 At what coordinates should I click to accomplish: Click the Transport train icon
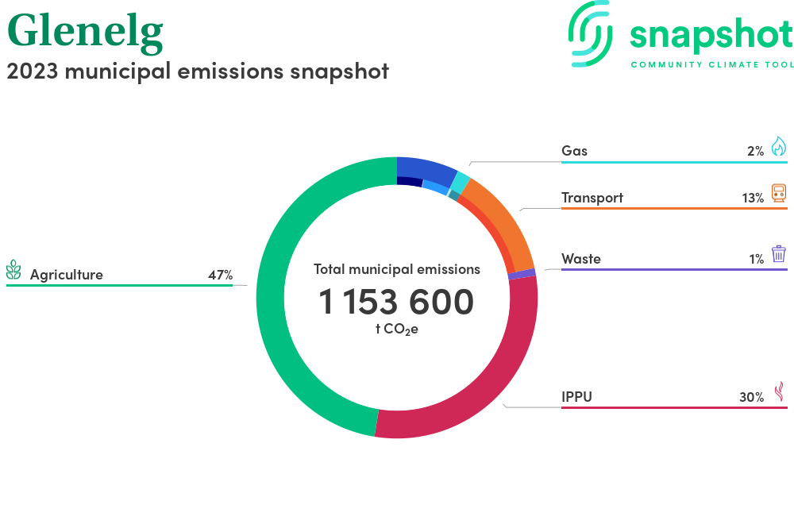pos(778,194)
